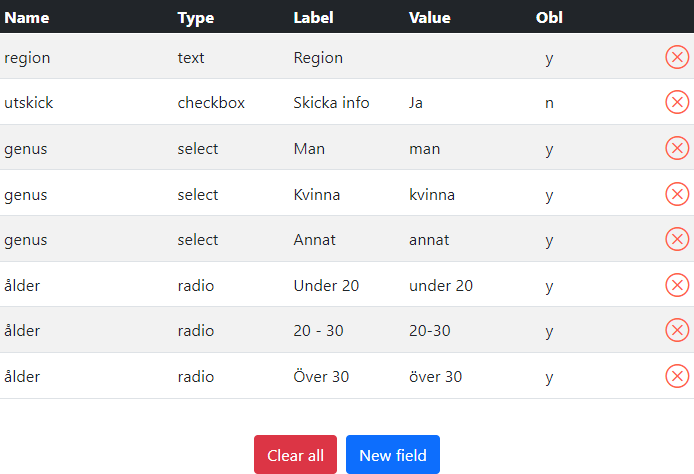This screenshot has height=474, width=694.
Task: Remove the ålder row labeled Under 20
Action: click(x=677, y=285)
